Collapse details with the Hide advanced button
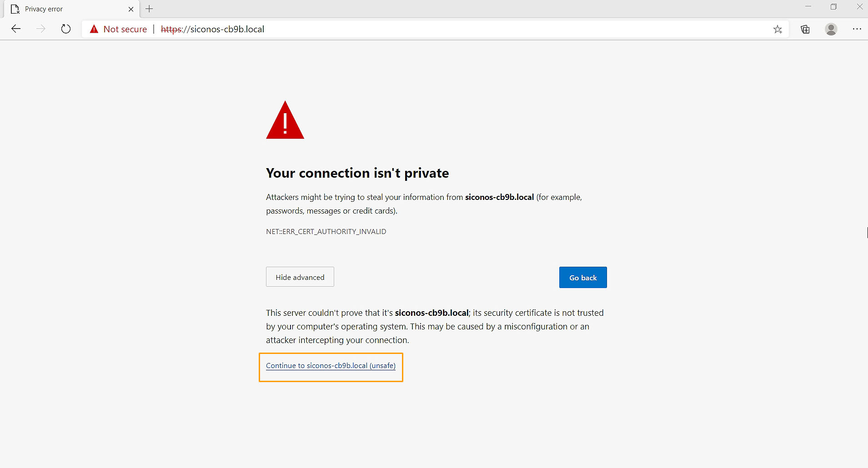 (x=300, y=277)
